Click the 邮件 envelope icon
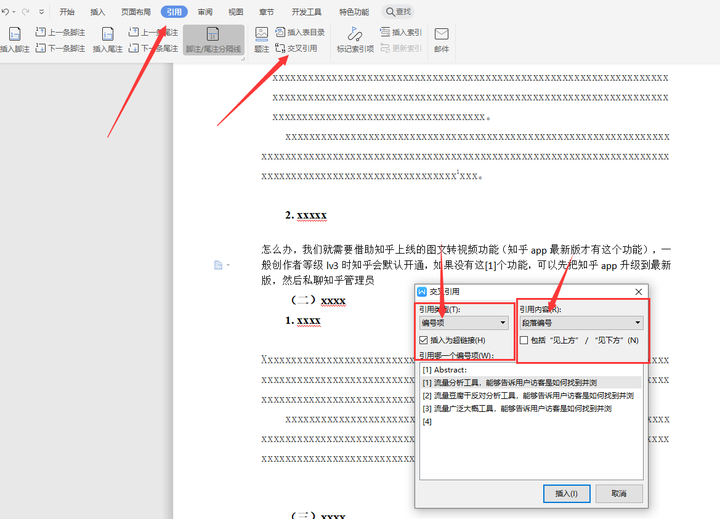 [441, 36]
